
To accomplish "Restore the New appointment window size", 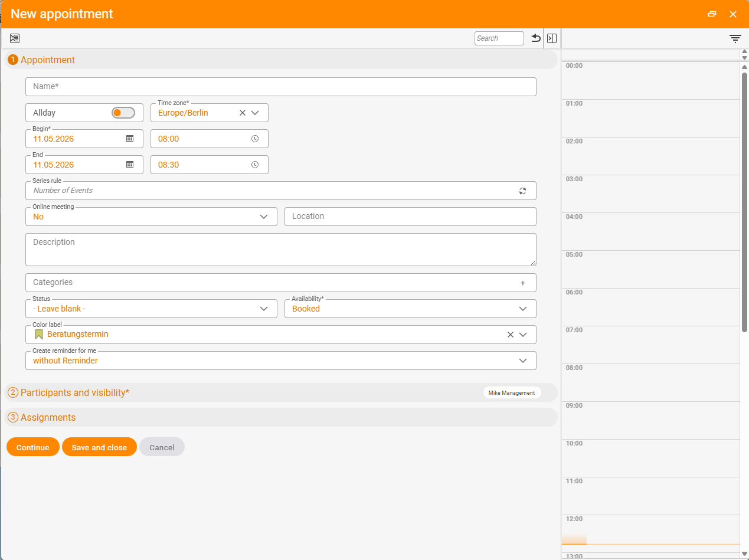I will pos(712,14).
